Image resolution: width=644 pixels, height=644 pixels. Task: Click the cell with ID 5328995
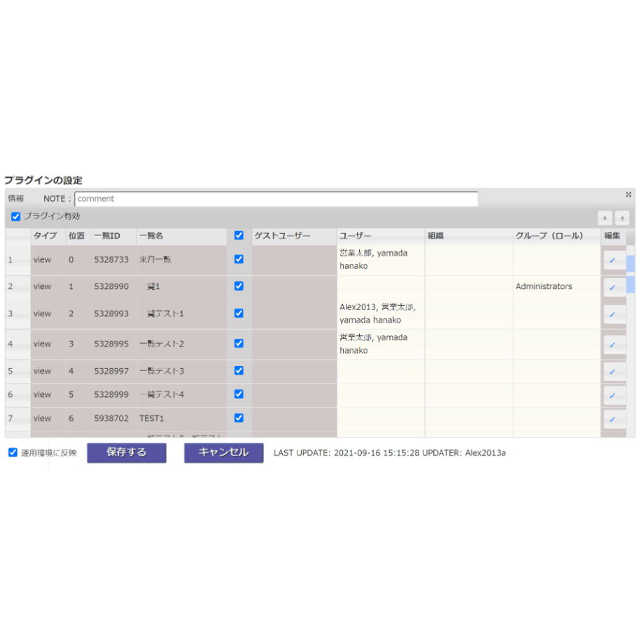[x=114, y=344]
